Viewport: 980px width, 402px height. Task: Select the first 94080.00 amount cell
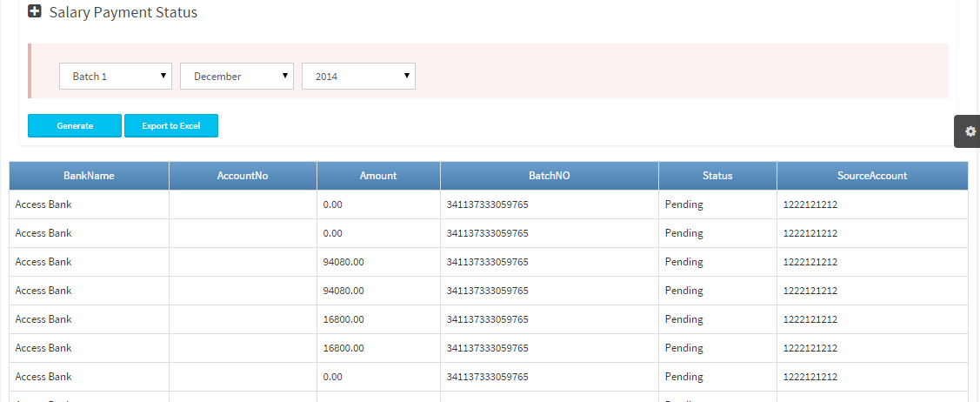343,262
